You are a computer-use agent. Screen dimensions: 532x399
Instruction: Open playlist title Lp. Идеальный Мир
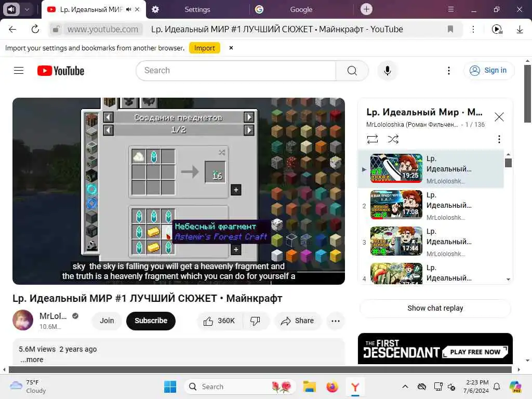click(x=424, y=112)
